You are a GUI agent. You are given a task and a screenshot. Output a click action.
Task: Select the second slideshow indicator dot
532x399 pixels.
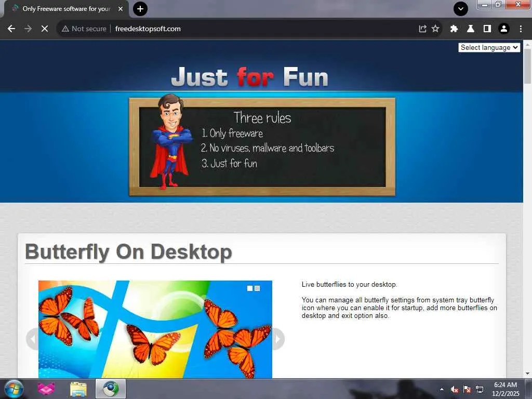257,288
